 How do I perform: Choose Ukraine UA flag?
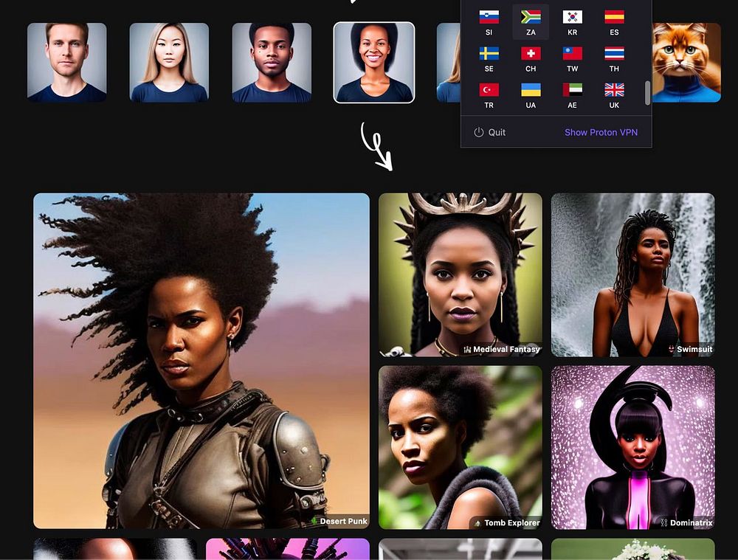tap(531, 89)
